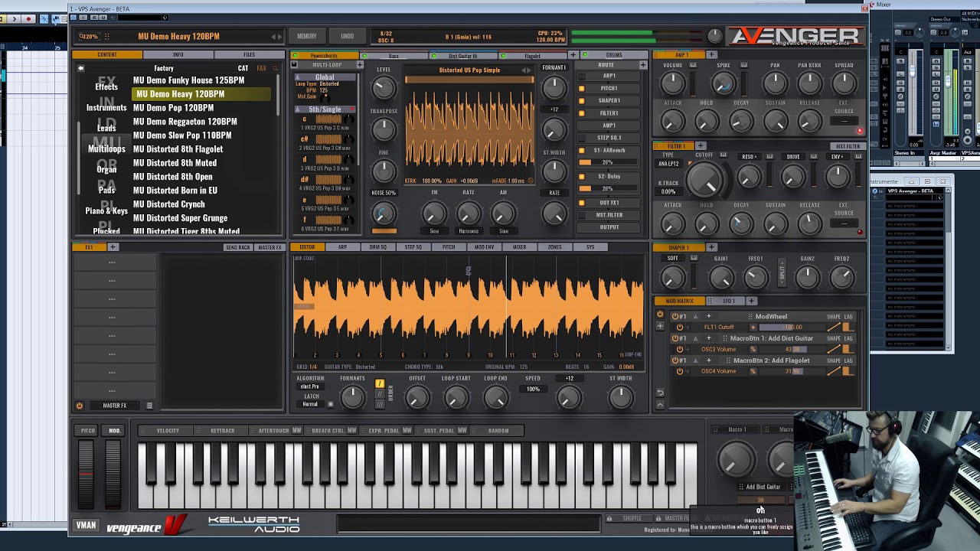
Task: Toggle Master FX power button
Action: click(x=79, y=406)
